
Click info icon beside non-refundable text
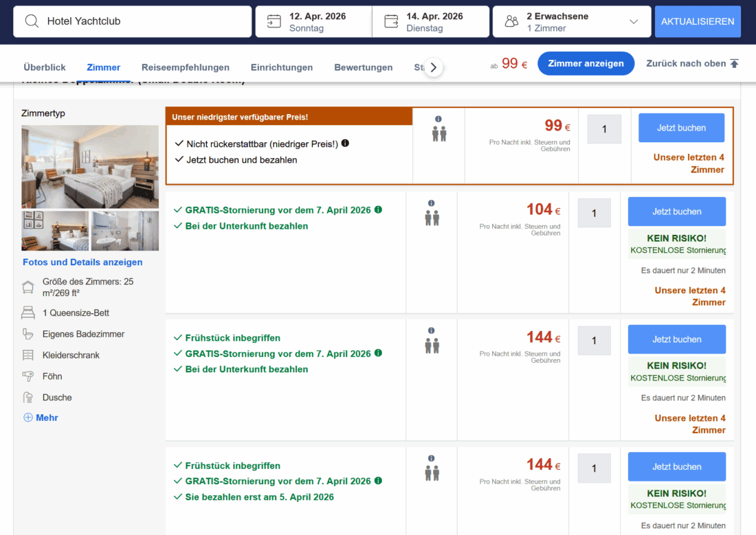(x=345, y=144)
